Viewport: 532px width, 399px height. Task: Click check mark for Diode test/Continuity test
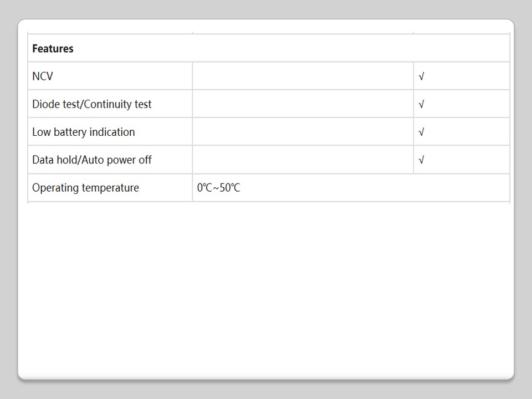point(422,104)
